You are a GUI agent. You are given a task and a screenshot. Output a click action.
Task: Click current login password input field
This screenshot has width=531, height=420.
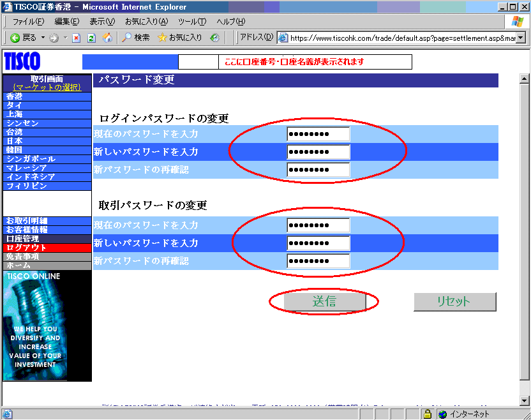click(x=318, y=134)
